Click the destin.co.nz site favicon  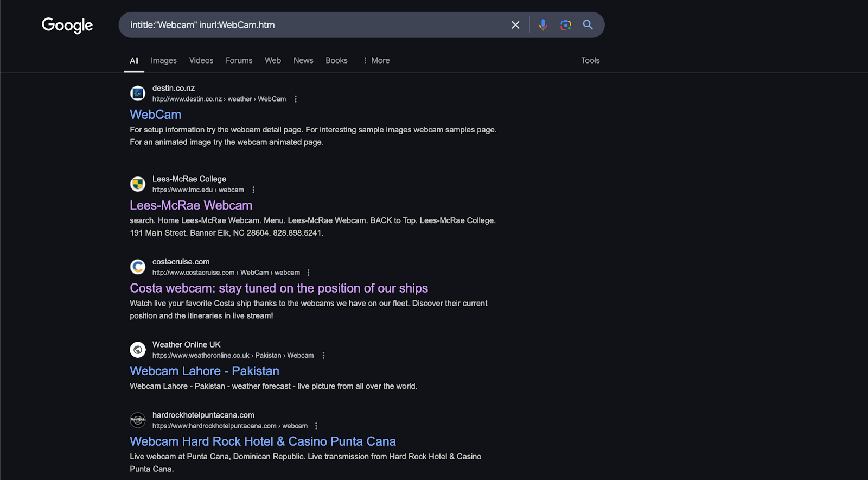click(x=138, y=93)
